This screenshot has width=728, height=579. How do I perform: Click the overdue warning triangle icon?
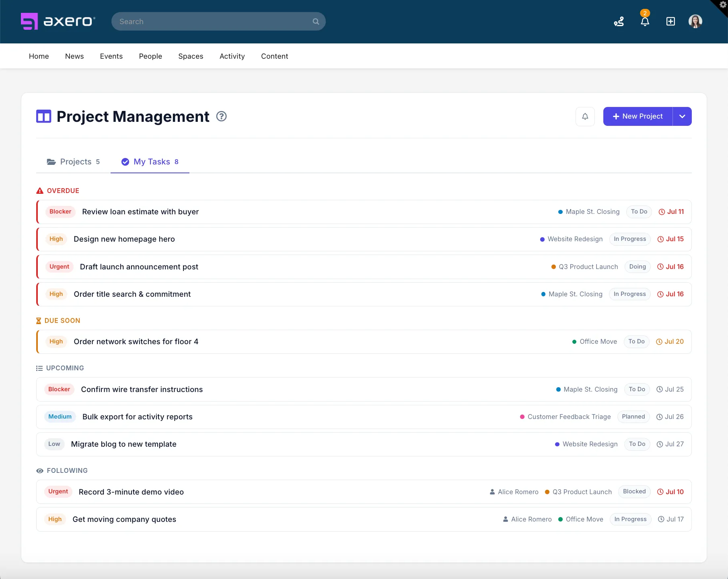click(x=40, y=191)
